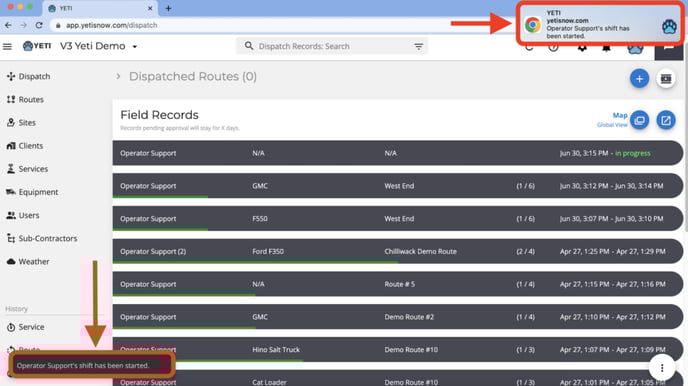Click 'Jun 30, 3:12 PM - Jun 30, 3:14 PM' time
This screenshot has width=688, height=386.
(611, 186)
